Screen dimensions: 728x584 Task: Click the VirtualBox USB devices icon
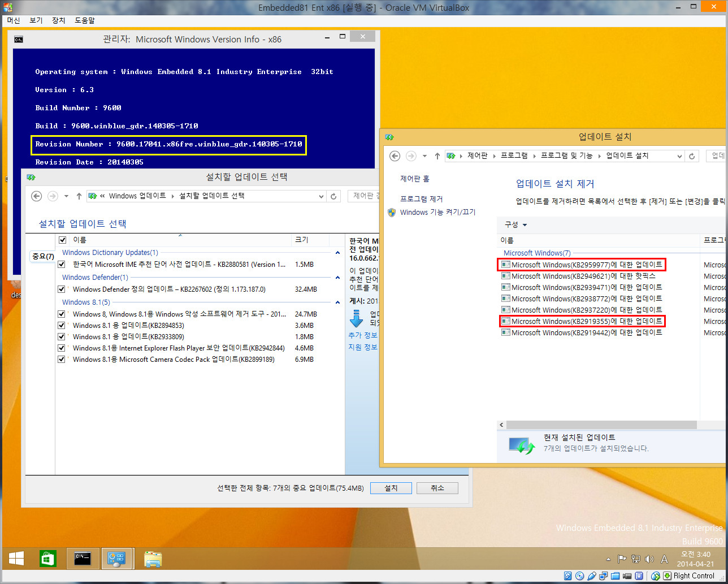tap(592, 576)
